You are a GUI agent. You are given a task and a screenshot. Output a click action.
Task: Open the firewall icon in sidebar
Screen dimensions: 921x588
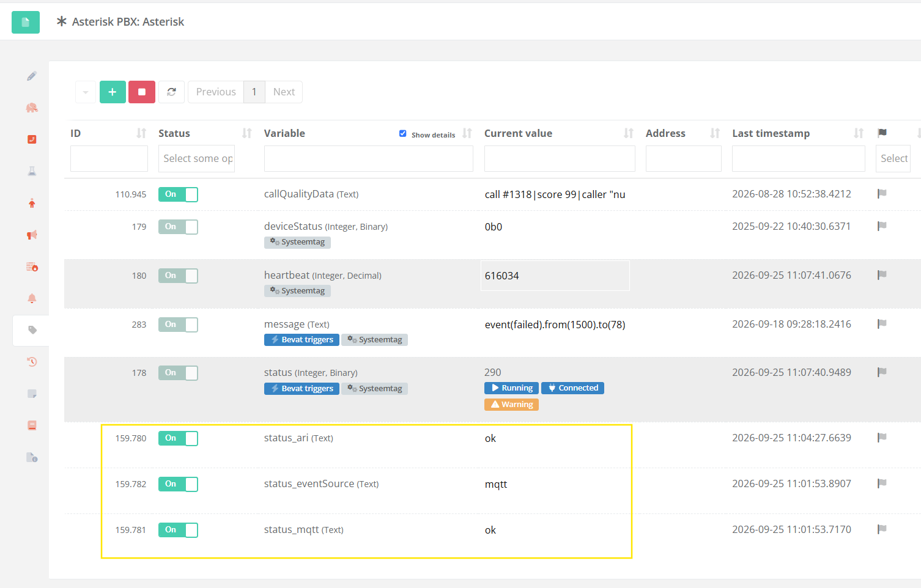32,266
